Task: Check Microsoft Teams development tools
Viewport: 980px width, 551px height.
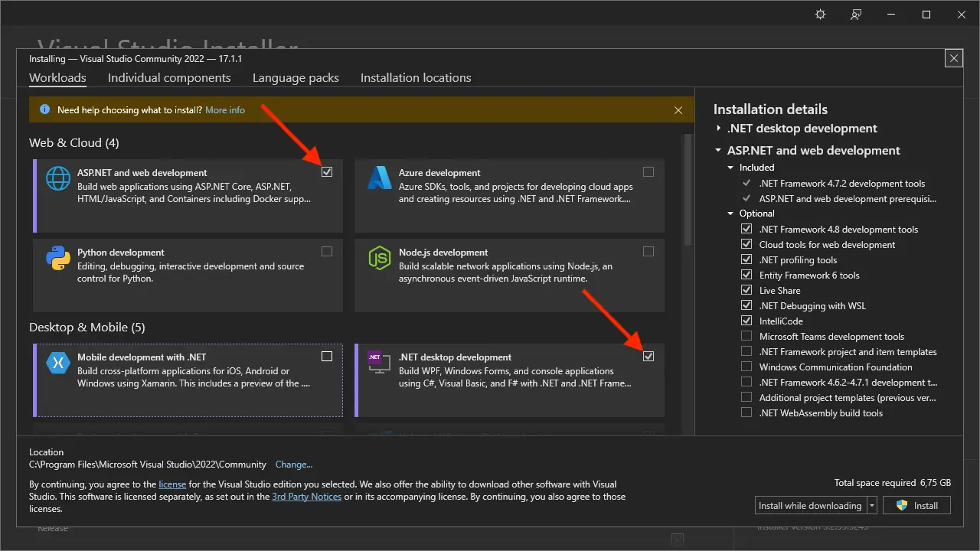Action: (746, 337)
